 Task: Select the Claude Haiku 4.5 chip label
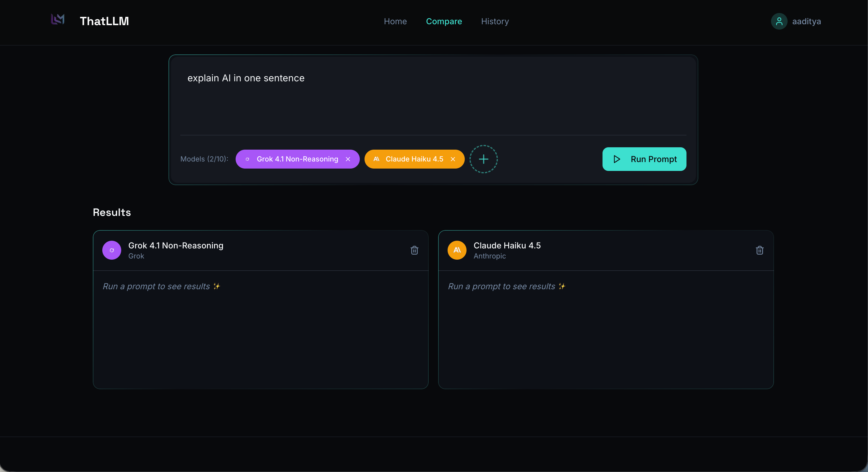[x=414, y=159]
